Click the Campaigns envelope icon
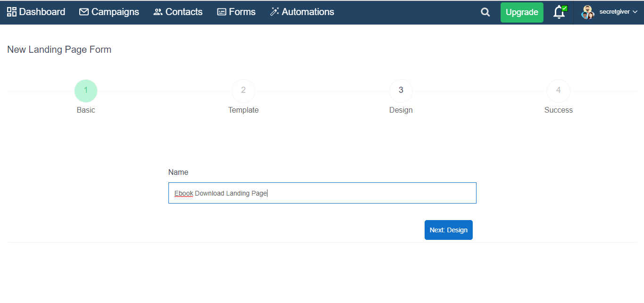This screenshot has width=644, height=303. click(x=84, y=12)
